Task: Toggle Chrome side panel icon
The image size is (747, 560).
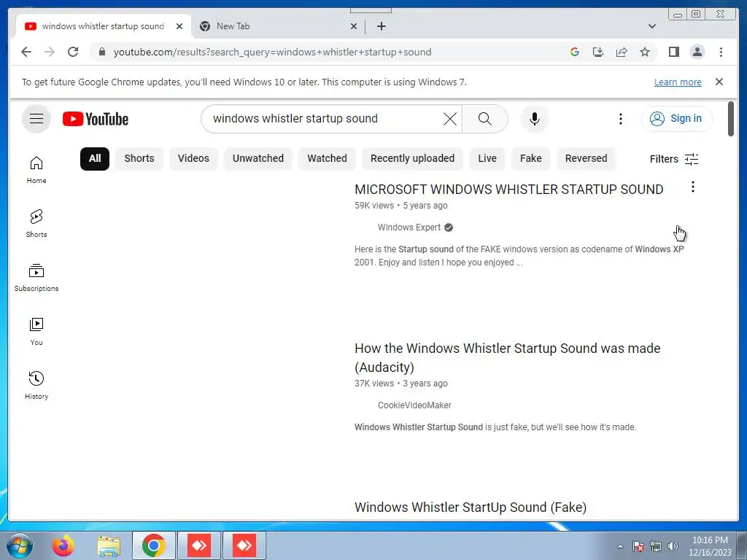Action: (673, 52)
